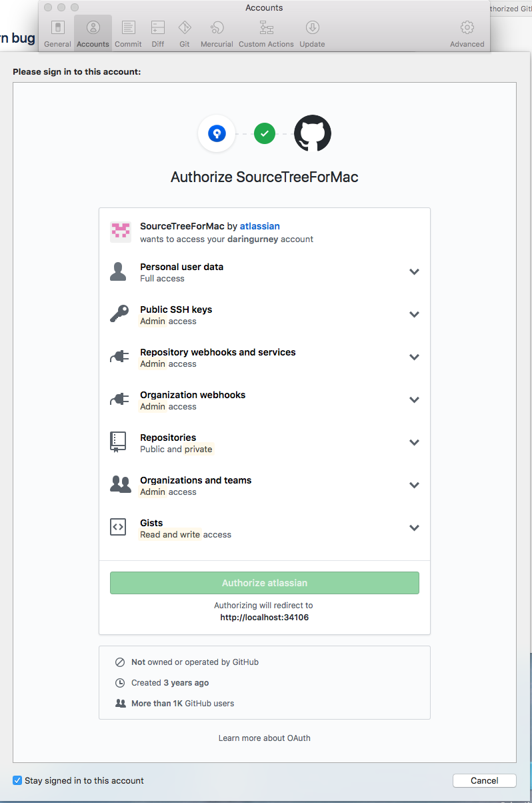Expand Repository webhooks and services details
The height and width of the screenshot is (803, 532).
pos(414,357)
